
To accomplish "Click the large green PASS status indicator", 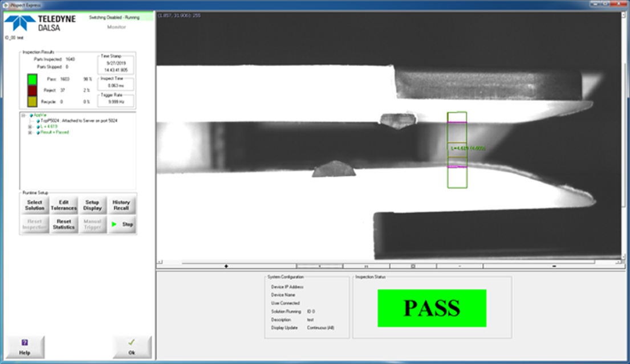I will (432, 308).
